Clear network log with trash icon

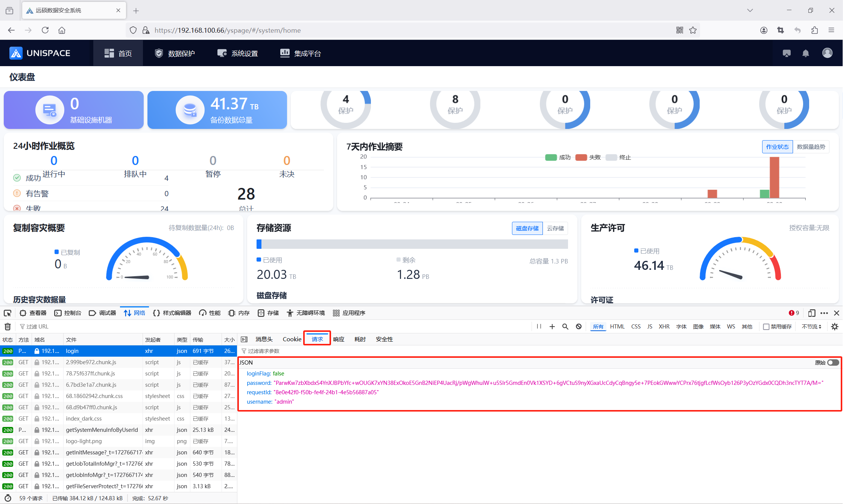pos(8,327)
